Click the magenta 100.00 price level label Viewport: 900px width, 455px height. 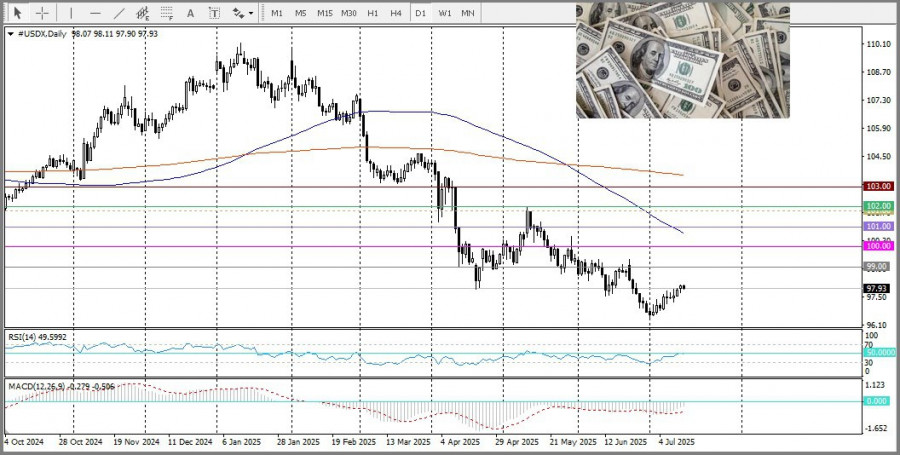tap(878, 246)
